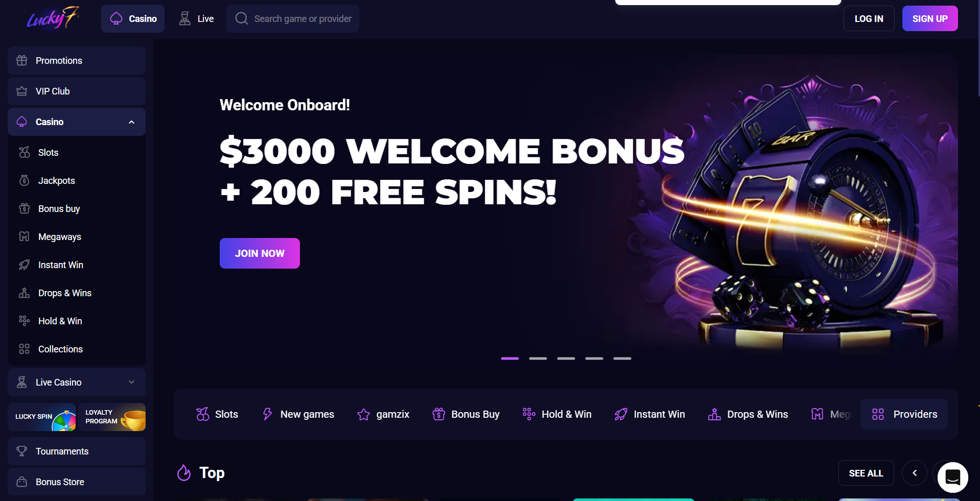Image resolution: width=980 pixels, height=501 pixels.
Task: Go to previous Top games slide
Action: coord(915,473)
